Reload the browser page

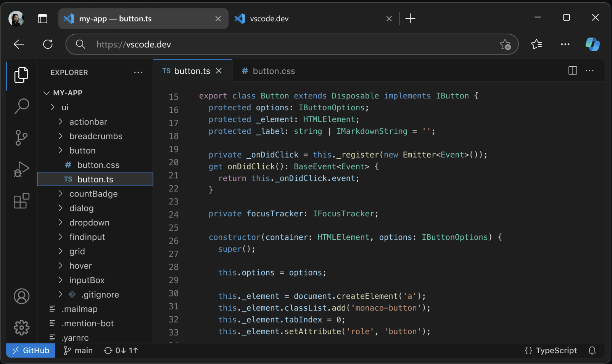click(48, 44)
